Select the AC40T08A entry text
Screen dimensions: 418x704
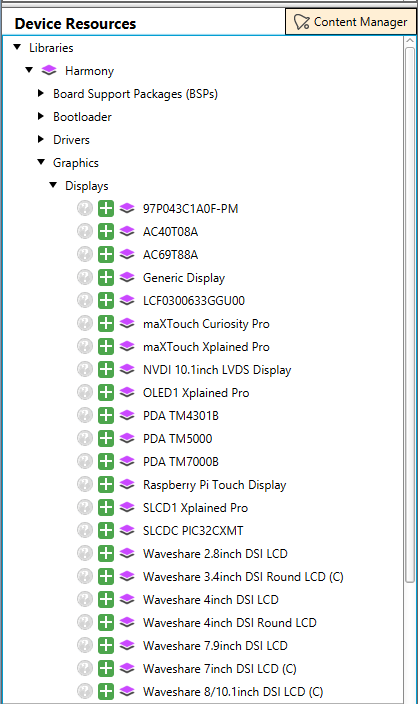171,232
